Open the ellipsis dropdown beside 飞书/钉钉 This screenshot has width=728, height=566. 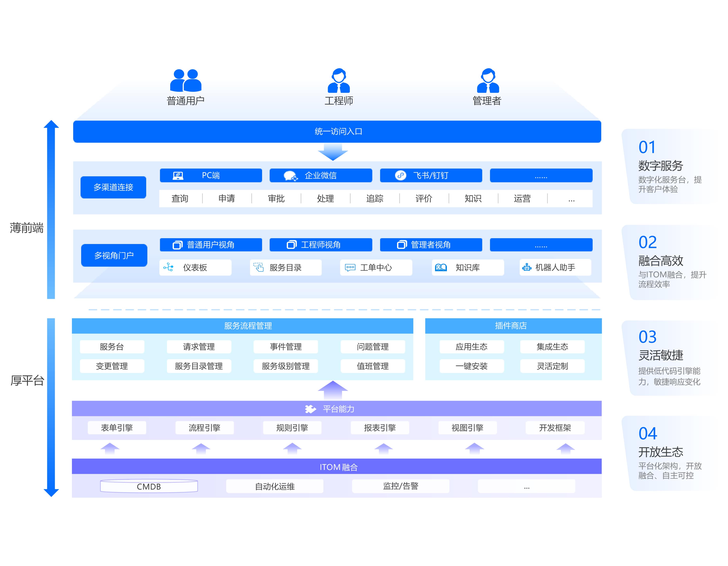[x=541, y=175]
